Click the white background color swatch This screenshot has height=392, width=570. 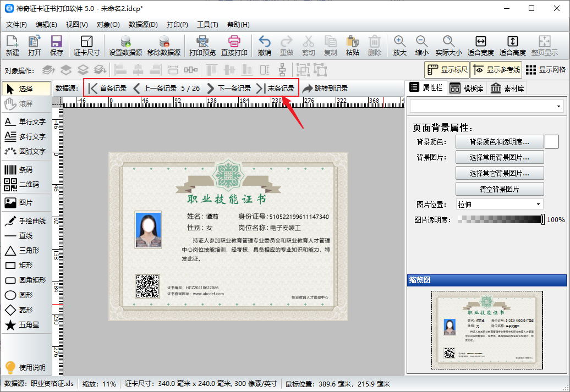pos(551,142)
